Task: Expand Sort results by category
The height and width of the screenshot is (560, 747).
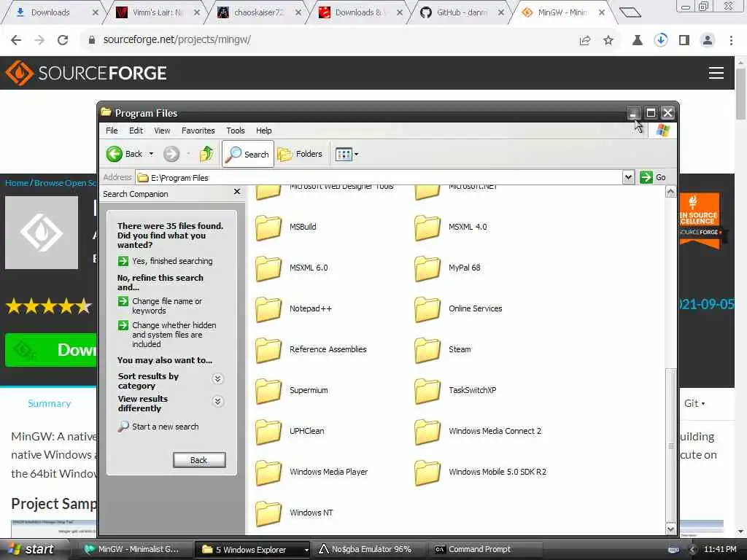Action: 217,379
